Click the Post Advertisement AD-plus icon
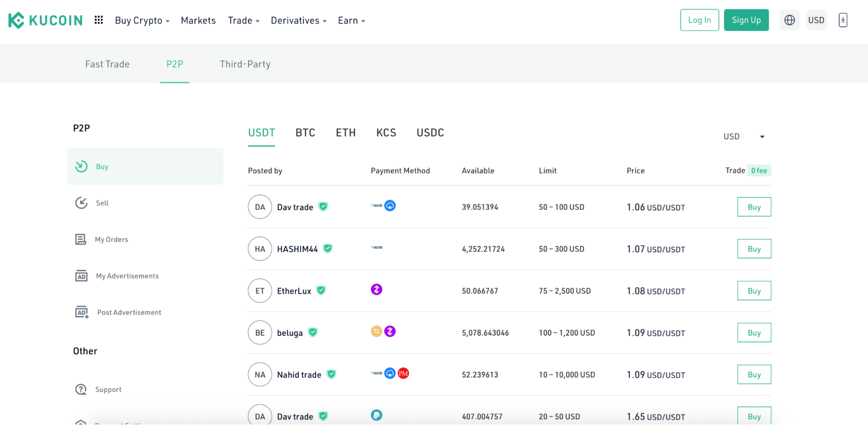Viewport: 868px width, 425px height. (x=82, y=312)
